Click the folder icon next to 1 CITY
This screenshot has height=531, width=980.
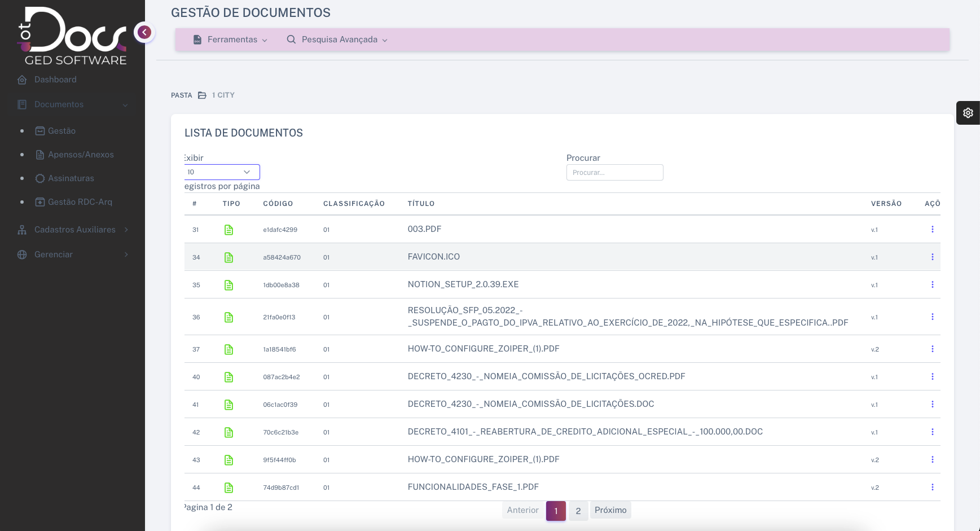202,95
